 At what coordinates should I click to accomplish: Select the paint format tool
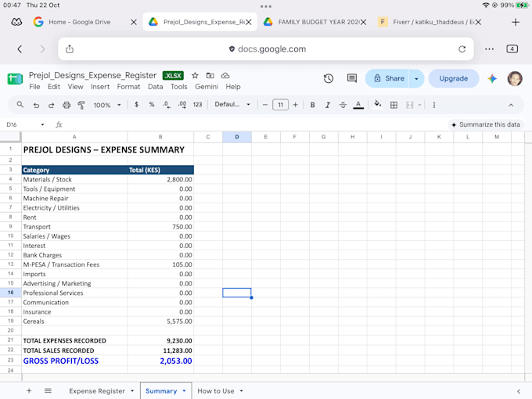click(81, 105)
